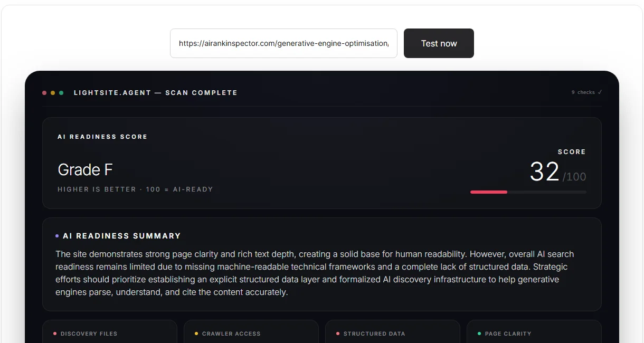
Task: Click the '/100' score denominator
Action: pyautogui.click(x=574, y=177)
